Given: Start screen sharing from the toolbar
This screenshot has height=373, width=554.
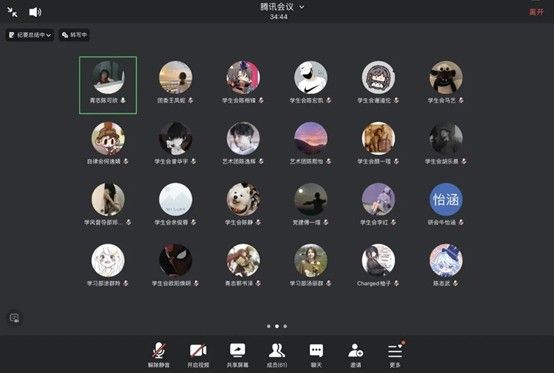Looking at the screenshot, I should pyautogui.click(x=237, y=354).
